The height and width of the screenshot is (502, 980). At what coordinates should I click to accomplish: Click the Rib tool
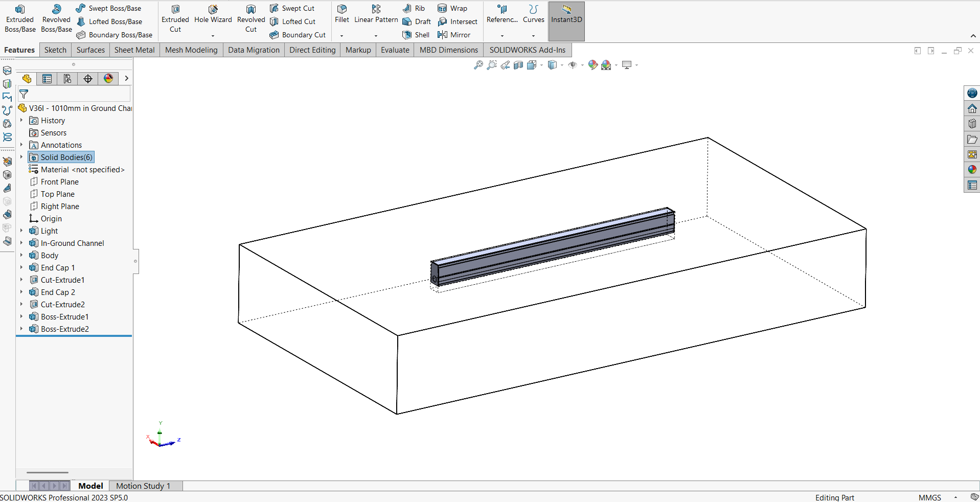(414, 8)
